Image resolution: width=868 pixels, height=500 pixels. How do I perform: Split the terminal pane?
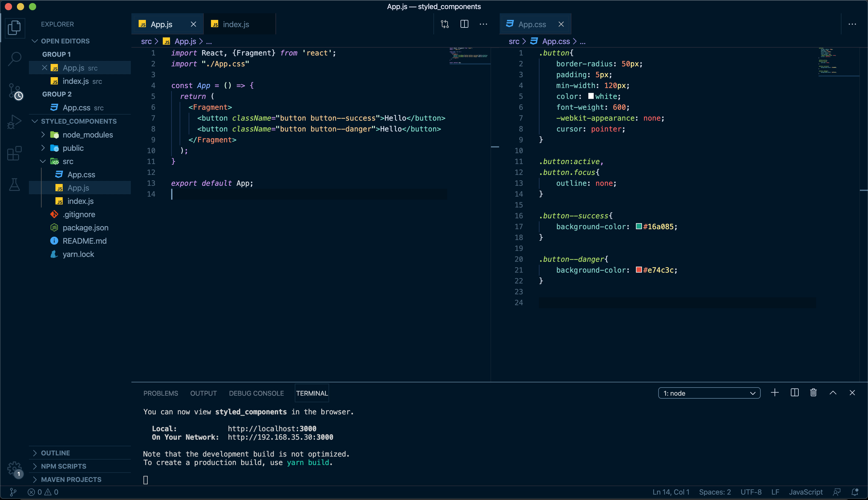pyautogui.click(x=794, y=393)
